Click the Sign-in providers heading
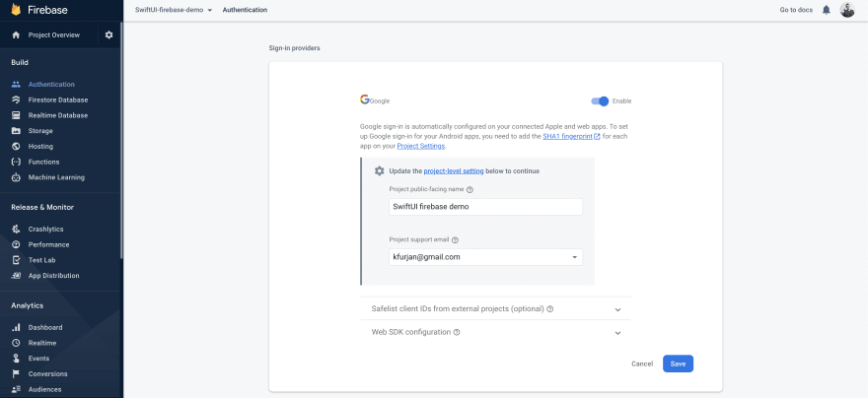868x398 pixels. 295,48
